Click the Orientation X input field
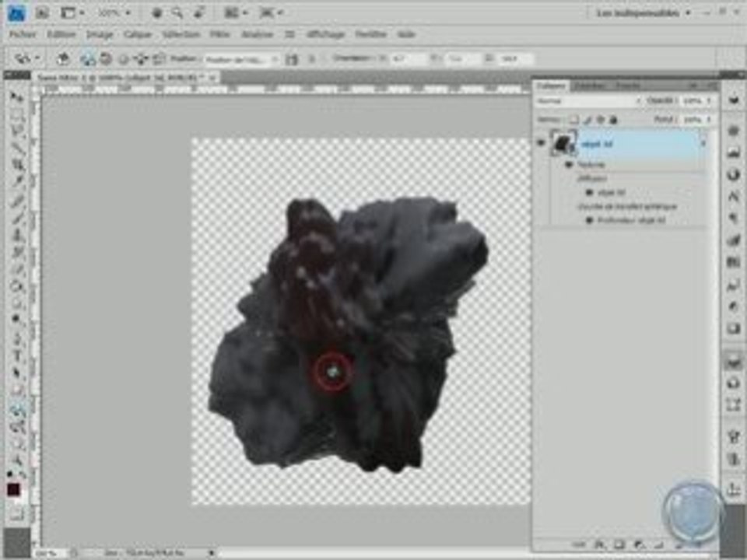The height and width of the screenshot is (560, 747). [x=407, y=59]
